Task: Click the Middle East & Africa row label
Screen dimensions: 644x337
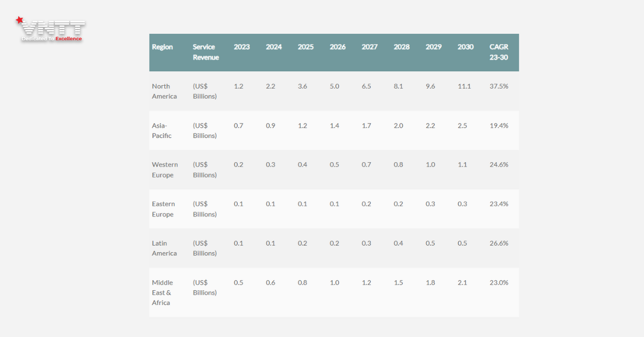Action: (162, 292)
